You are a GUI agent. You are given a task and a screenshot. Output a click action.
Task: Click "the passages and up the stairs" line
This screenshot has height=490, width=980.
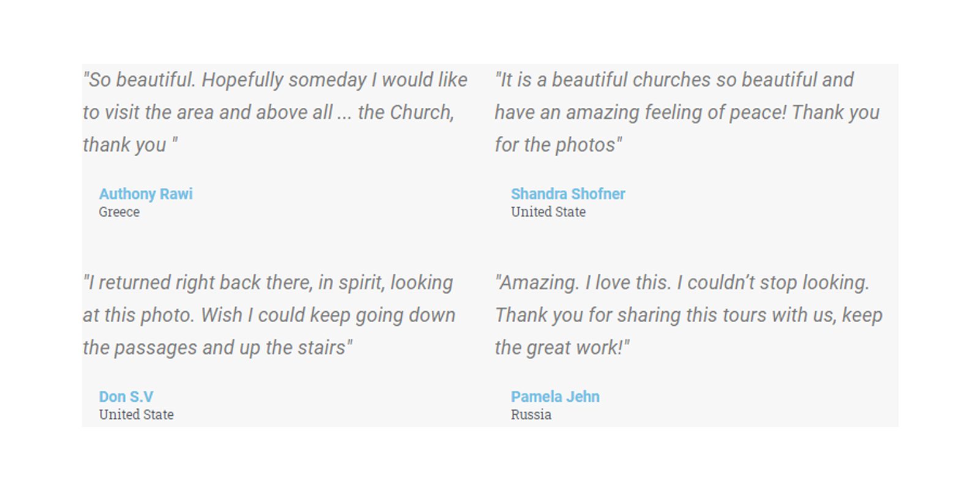point(217,348)
